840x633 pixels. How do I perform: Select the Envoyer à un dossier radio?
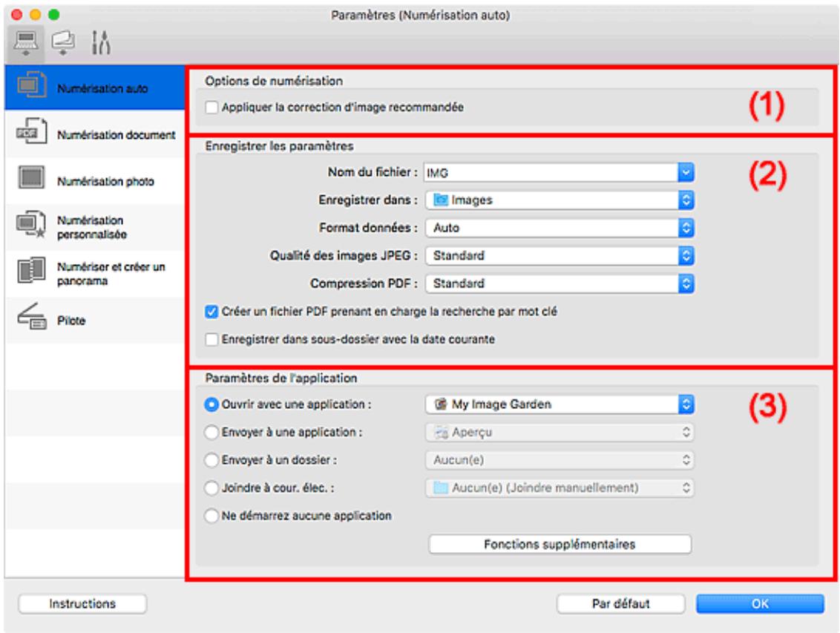(211, 460)
